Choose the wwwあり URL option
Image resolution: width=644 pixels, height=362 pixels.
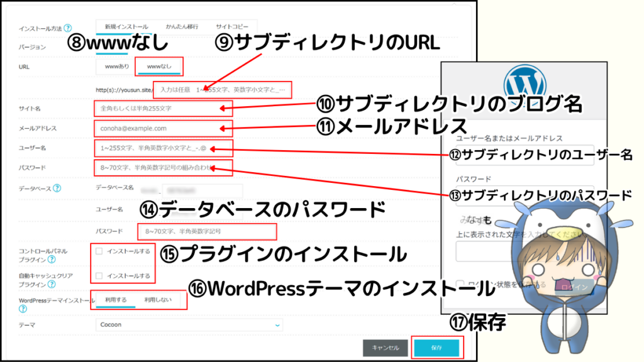coord(116,67)
